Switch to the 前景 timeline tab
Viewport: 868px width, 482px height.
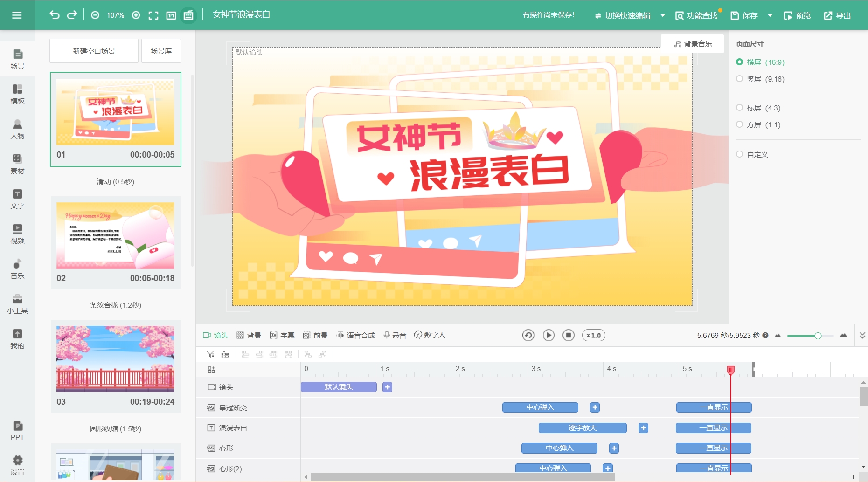315,335
